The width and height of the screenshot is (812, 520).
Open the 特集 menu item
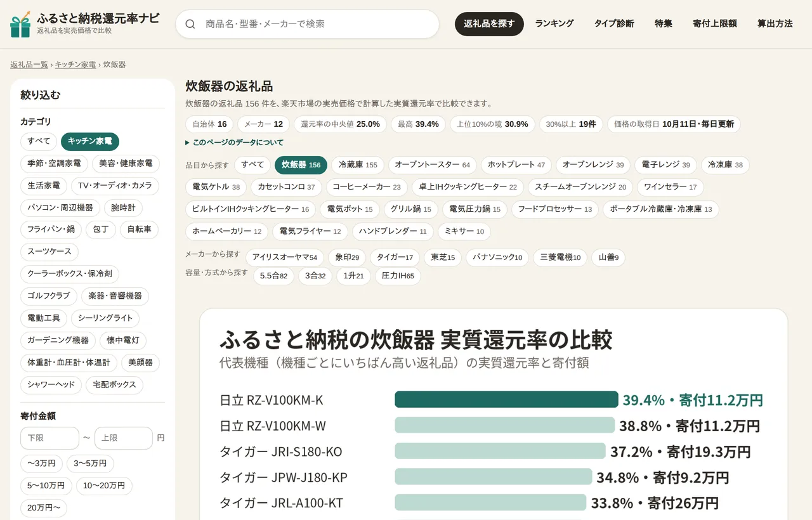coord(664,23)
